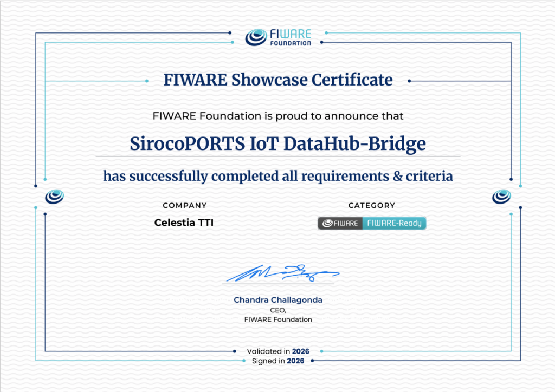Click the company name 'Celestia TTI'
The height and width of the screenshot is (392, 555).
coord(184,223)
